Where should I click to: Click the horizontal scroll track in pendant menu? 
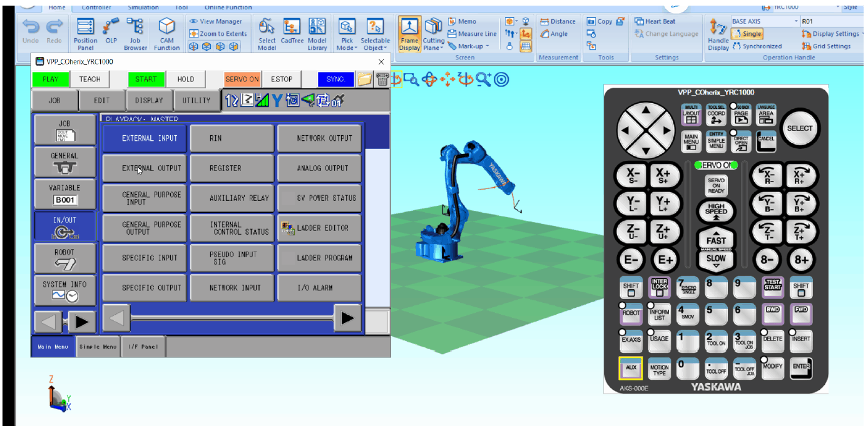[232, 318]
